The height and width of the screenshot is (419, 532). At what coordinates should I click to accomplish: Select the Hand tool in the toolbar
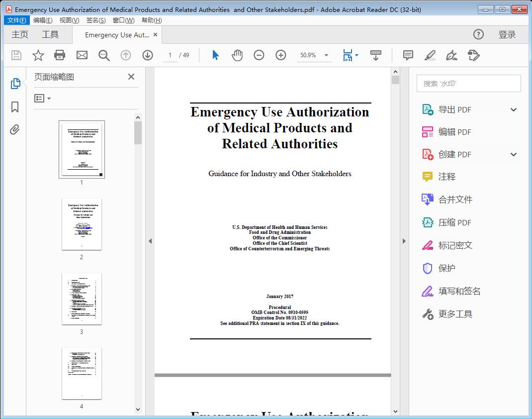237,55
